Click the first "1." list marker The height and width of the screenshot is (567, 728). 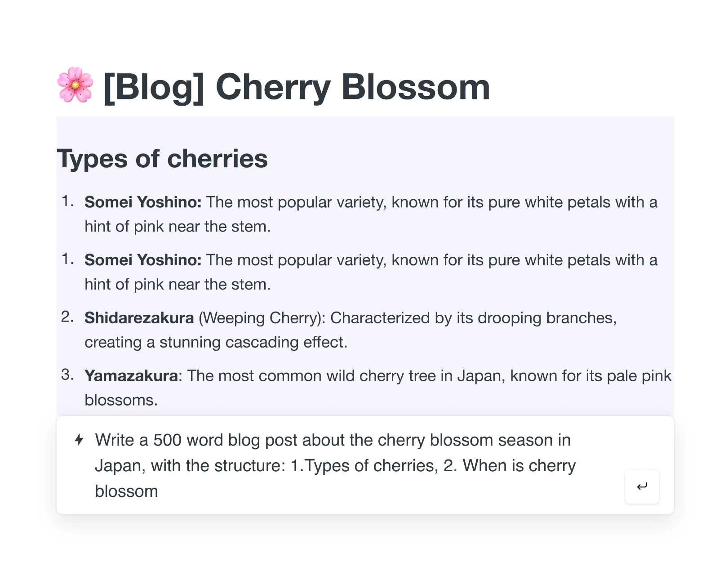pyautogui.click(x=68, y=201)
